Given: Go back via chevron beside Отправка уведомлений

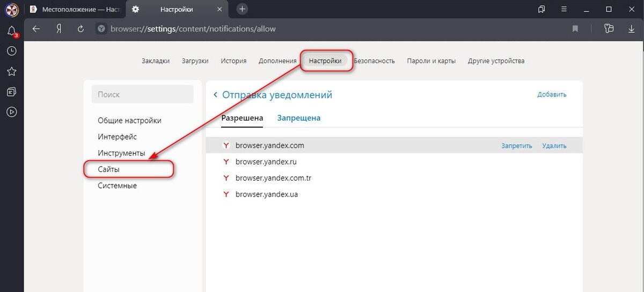Looking at the screenshot, I should pos(216,95).
